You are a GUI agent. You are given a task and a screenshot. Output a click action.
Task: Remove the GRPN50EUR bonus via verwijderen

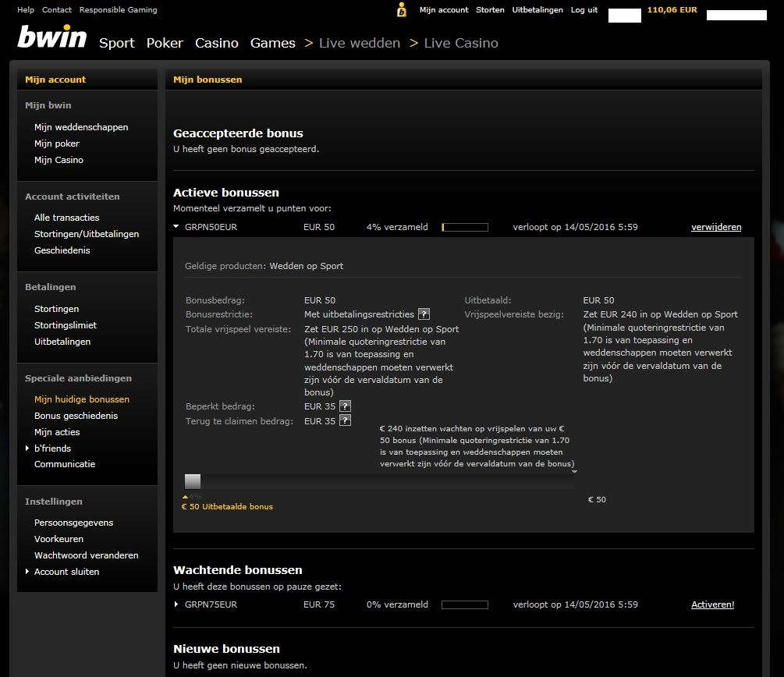tap(716, 227)
